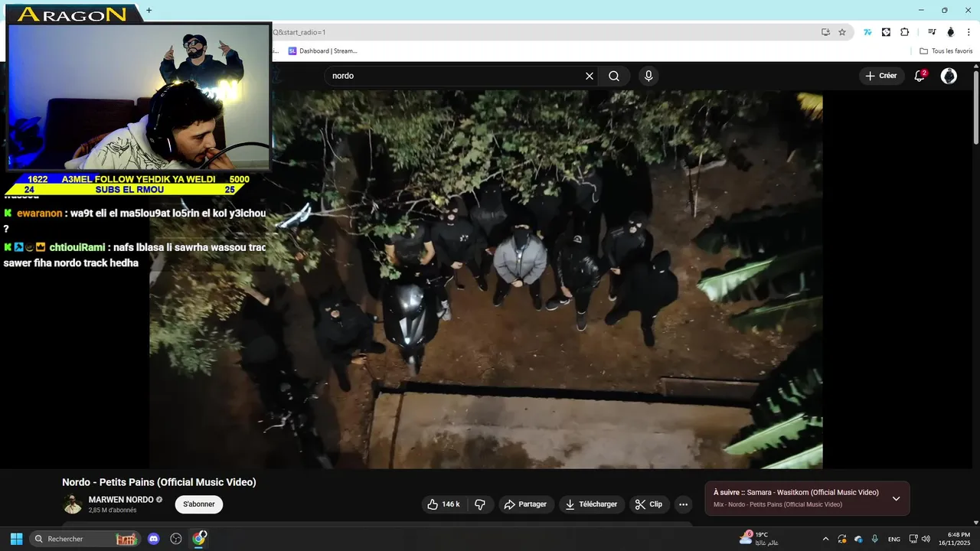The width and height of the screenshot is (980, 551).
Task: Open the Chrome Extensions puzzle icon
Action: click(x=904, y=32)
